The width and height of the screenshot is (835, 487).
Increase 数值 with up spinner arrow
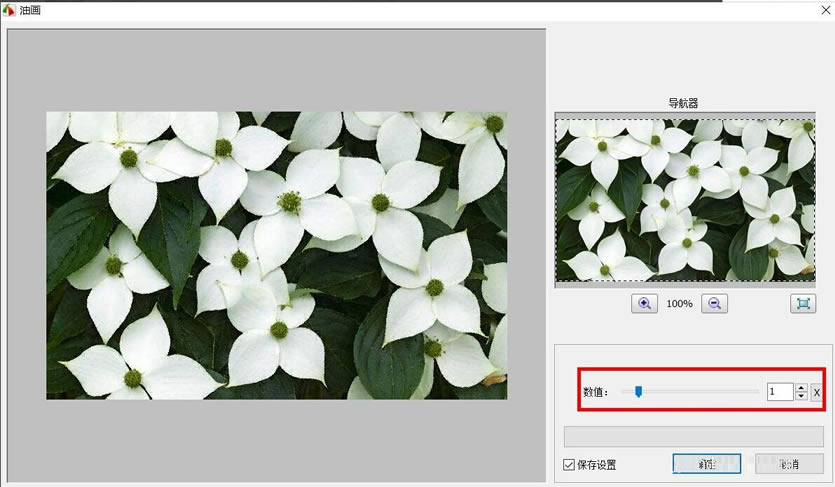tap(801, 388)
